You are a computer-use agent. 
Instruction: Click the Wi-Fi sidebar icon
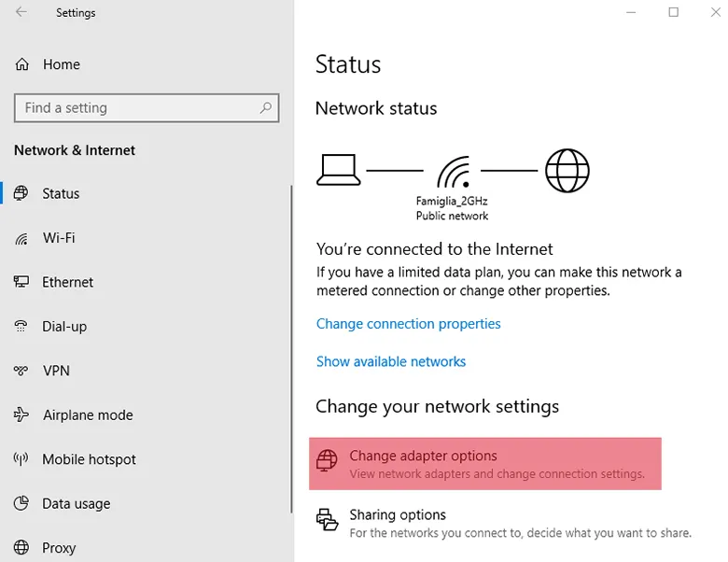tap(21, 238)
